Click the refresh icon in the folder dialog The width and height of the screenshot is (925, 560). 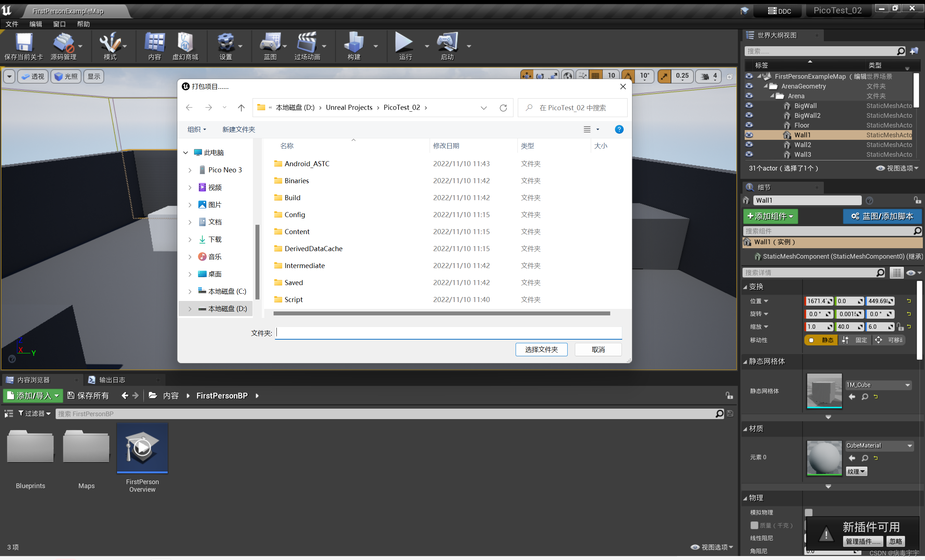pyautogui.click(x=503, y=108)
